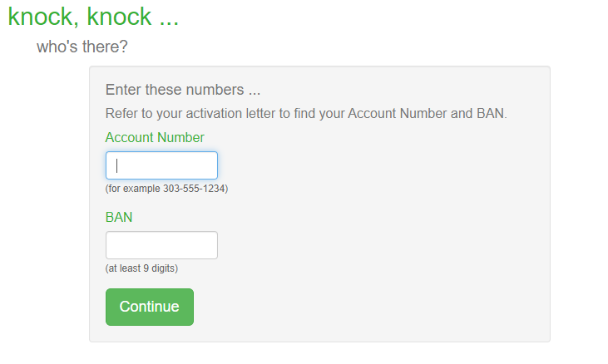
Task: Focus the BAN text box
Action: click(x=161, y=245)
